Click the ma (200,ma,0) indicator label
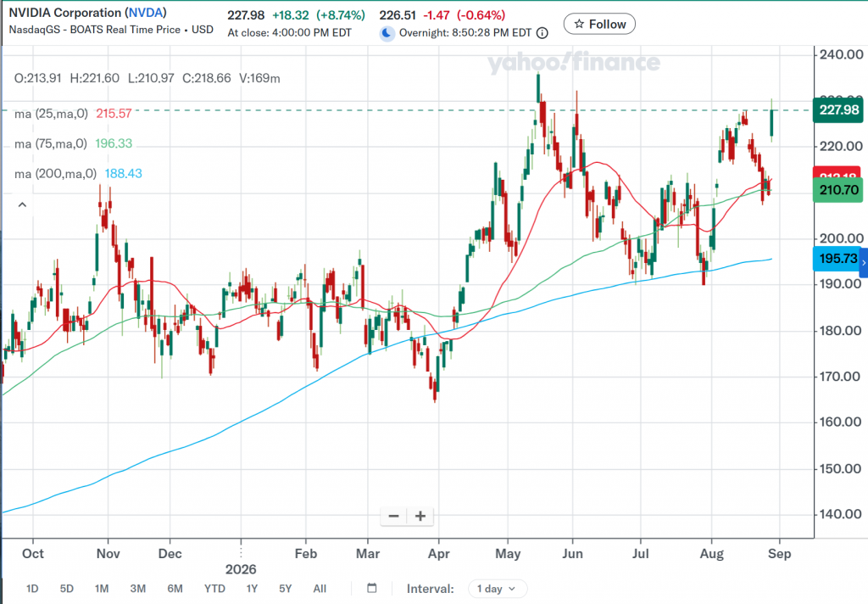The image size is (868, 604). click(x=55, y=173)
